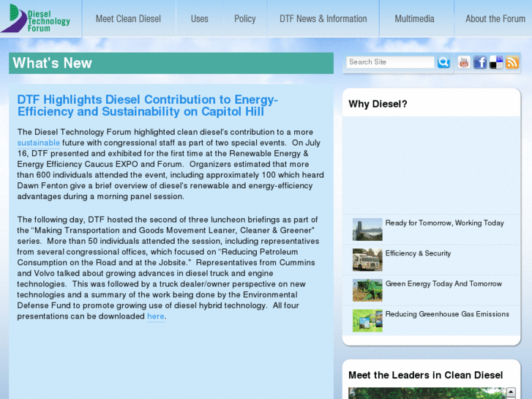Click the truck thumbnail for Efficiency & Security
This screenshot has width=532, height=399.
coord(367,260)
